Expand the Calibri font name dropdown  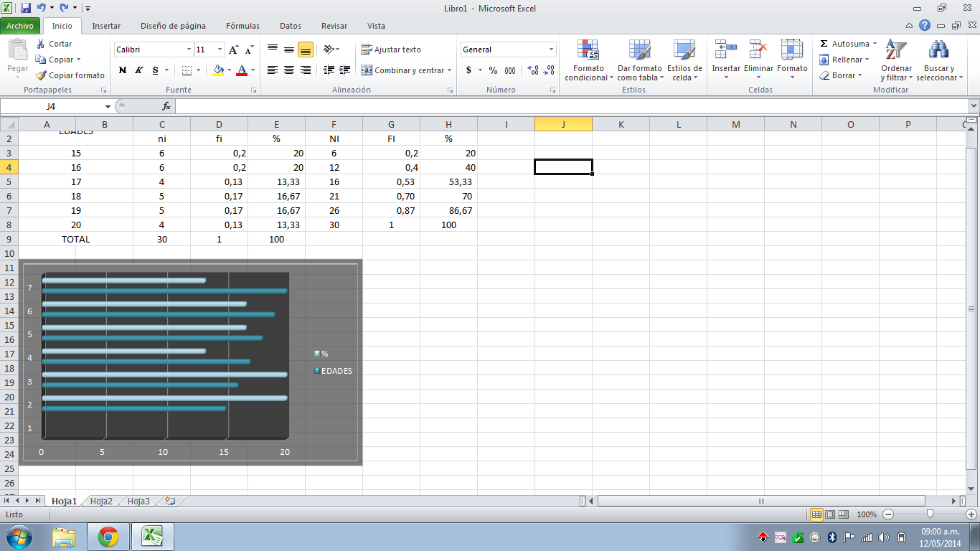189,50
